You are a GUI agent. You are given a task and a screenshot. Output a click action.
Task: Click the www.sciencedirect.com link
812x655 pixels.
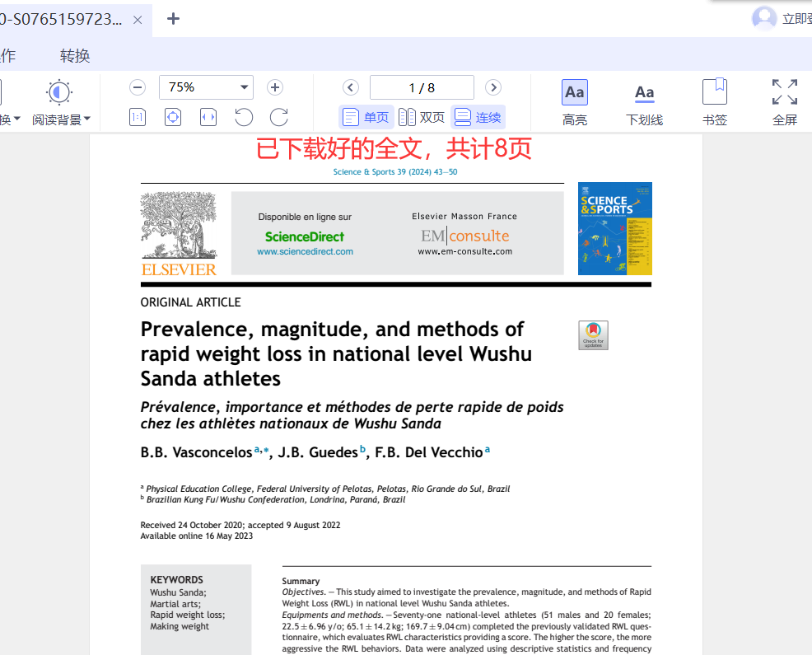(305, 251)
